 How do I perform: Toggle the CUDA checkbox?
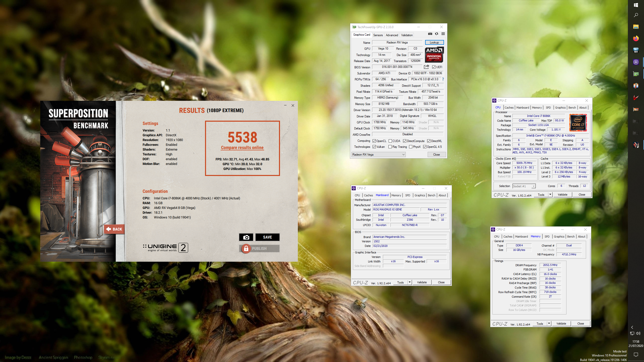click(x=390, y=141)
